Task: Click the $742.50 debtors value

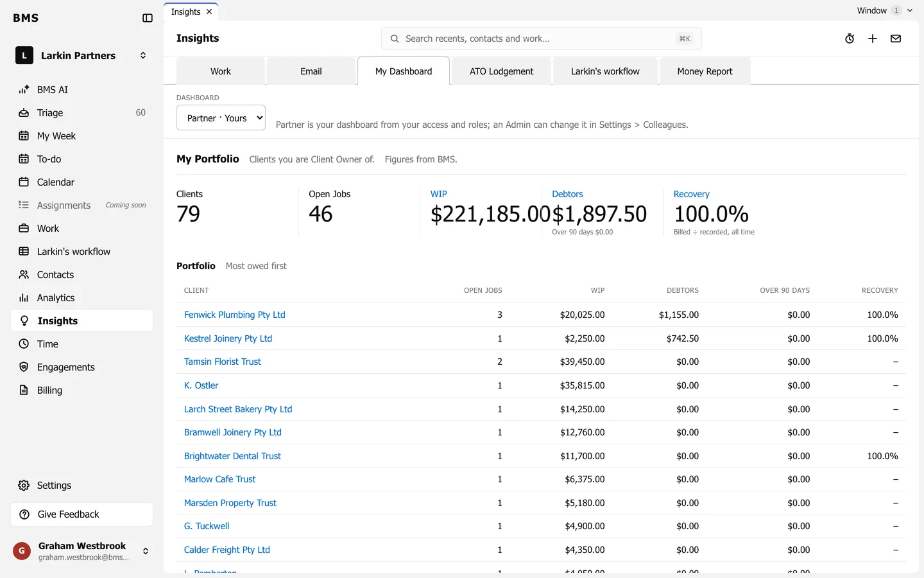Action: (x=683, y=338)
